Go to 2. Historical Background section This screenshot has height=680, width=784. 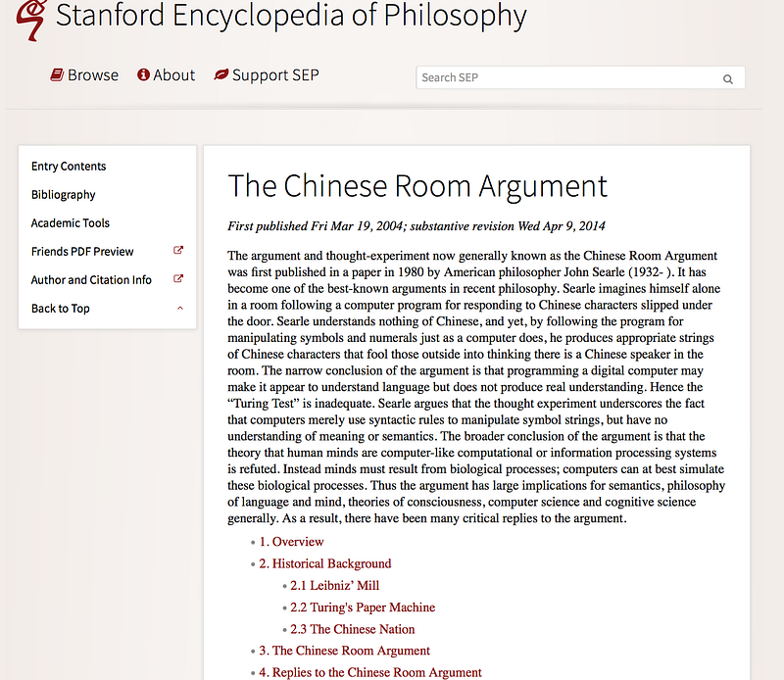click(325, 564)
